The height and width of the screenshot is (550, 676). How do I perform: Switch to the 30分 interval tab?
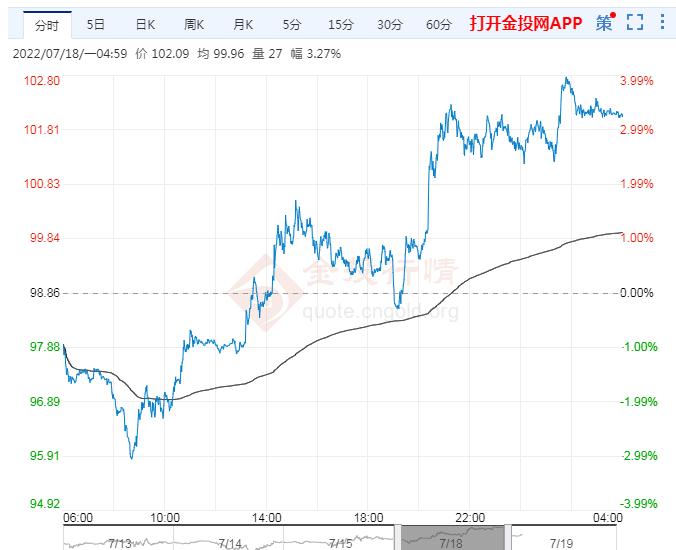390,25
